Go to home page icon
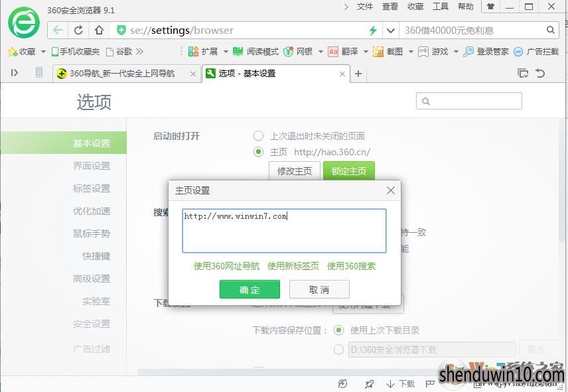 (99, 30)
